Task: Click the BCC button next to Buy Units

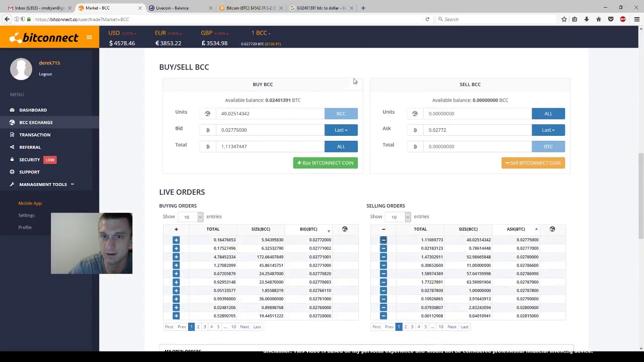Action: coord(341,114)
